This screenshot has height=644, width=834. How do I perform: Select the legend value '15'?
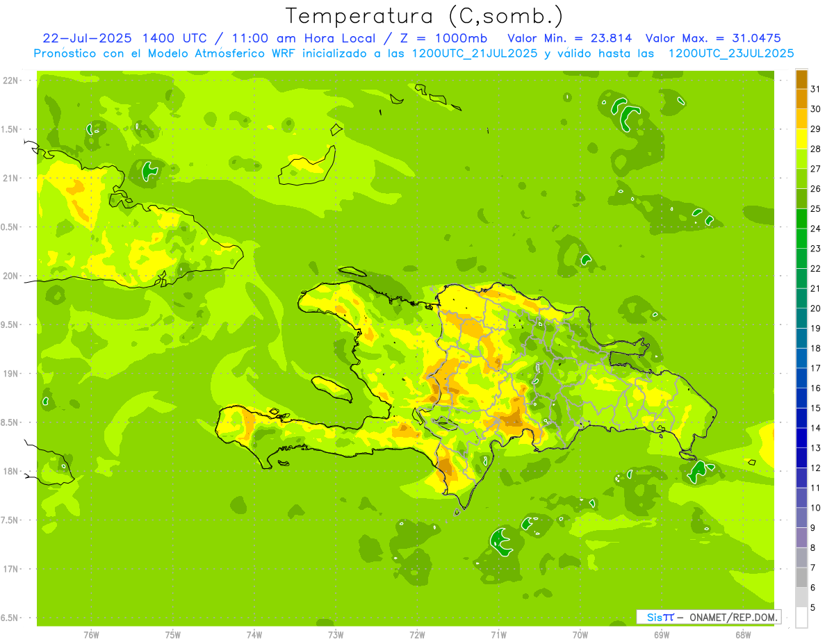(816, 408)
